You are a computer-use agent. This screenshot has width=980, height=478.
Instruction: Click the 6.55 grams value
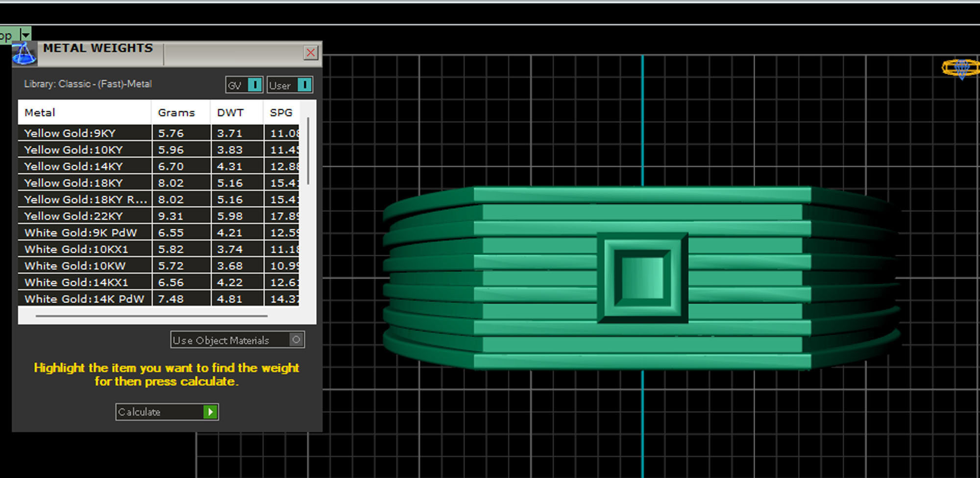[171, 233]
